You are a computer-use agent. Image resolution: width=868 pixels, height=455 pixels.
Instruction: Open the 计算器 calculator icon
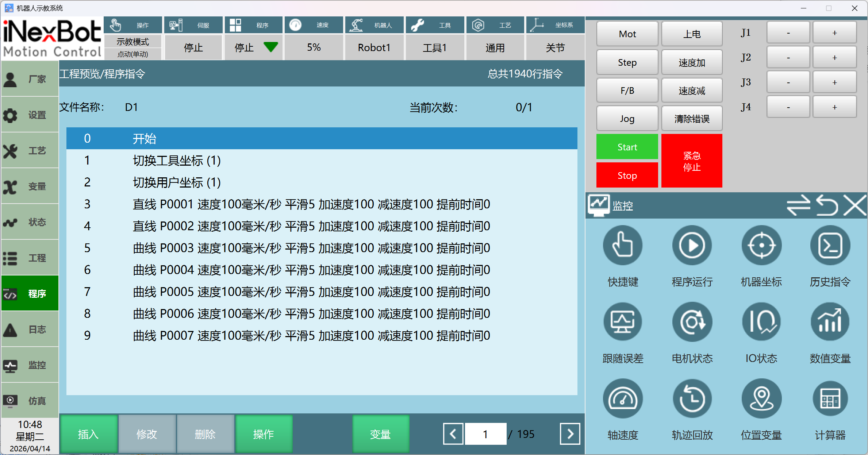pyautogui.click(x=830, y=399)
